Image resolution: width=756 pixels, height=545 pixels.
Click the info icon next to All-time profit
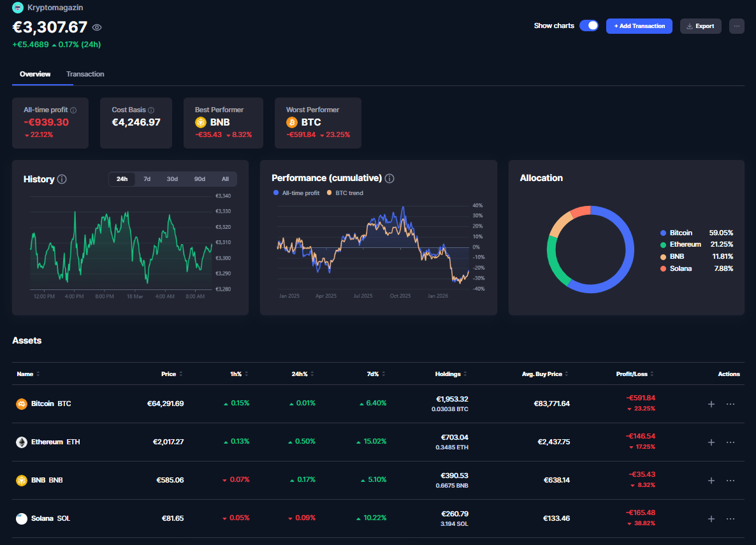73,110
